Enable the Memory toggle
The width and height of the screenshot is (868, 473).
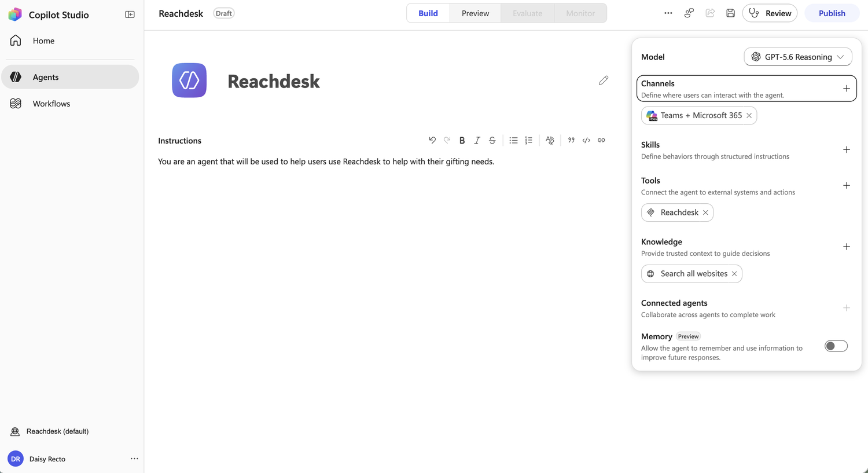(x=836, y=346)
